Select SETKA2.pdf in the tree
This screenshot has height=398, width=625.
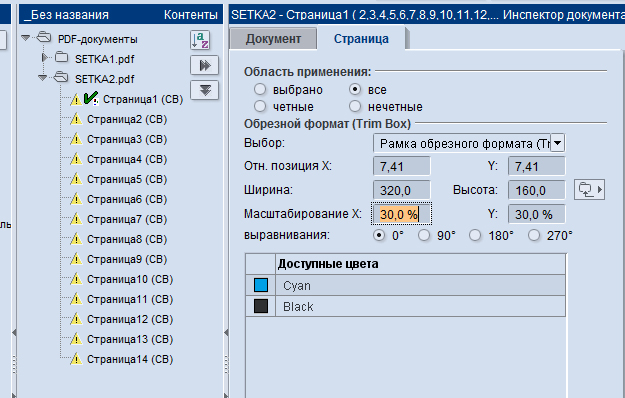[105, 79]
